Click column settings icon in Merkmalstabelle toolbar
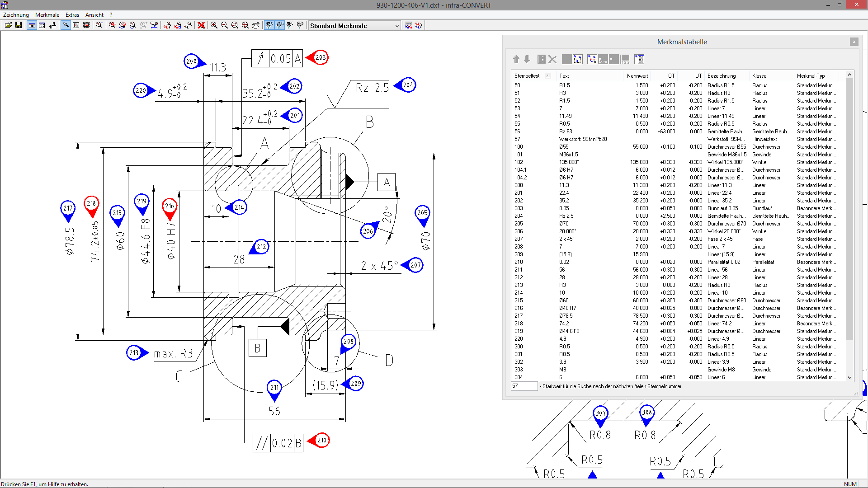Viewport: 868px width, 488px height. click(x=639, y=59)
